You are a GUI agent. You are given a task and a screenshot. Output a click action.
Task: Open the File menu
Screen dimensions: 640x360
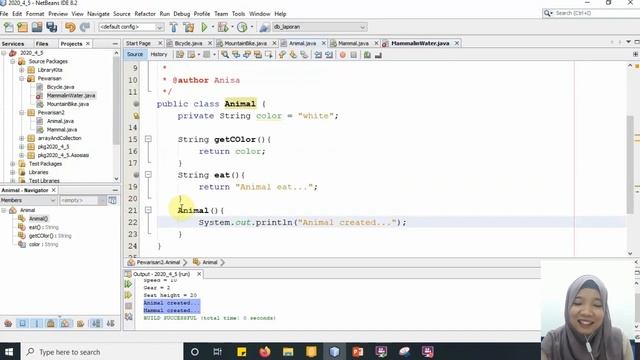(4, 14)
